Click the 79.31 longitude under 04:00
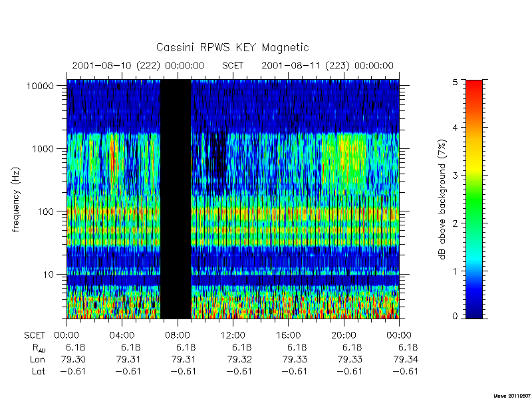This screenshot has width=532, height=399. click(x=128, y=359)
